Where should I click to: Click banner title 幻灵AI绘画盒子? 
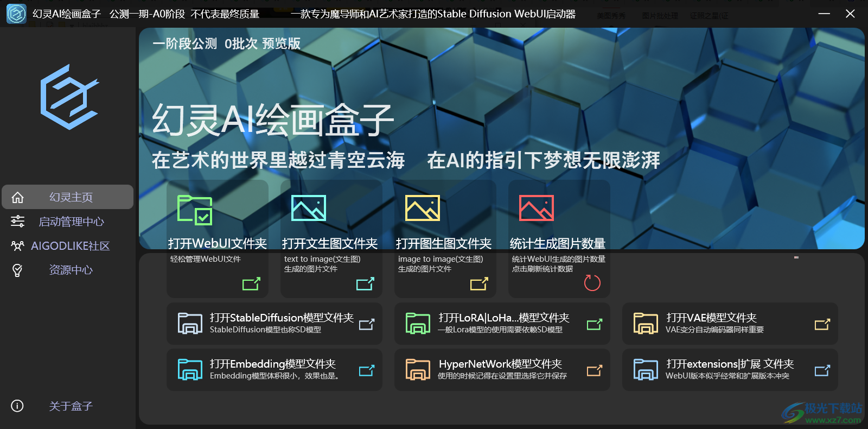pyautogui.click(x=273, y=120)
